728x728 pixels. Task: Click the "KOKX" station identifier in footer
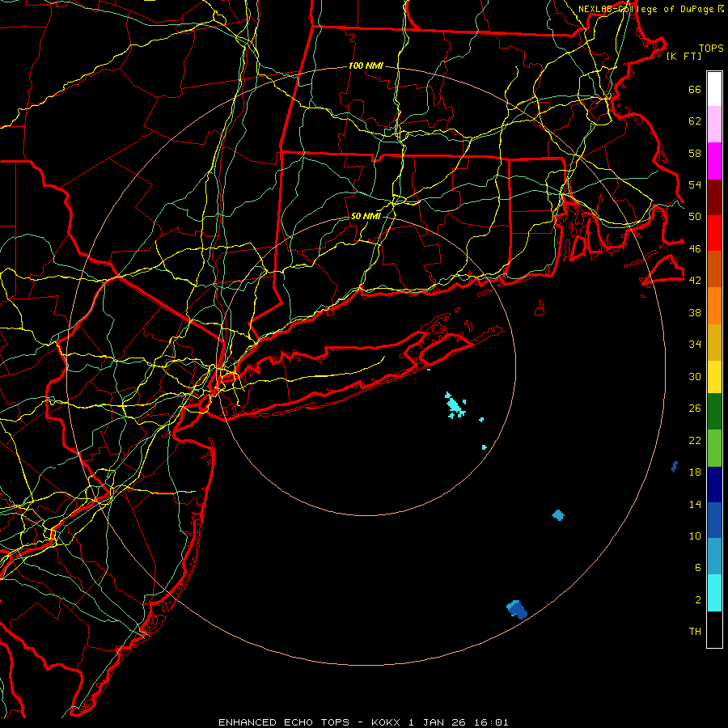(385, 722)
